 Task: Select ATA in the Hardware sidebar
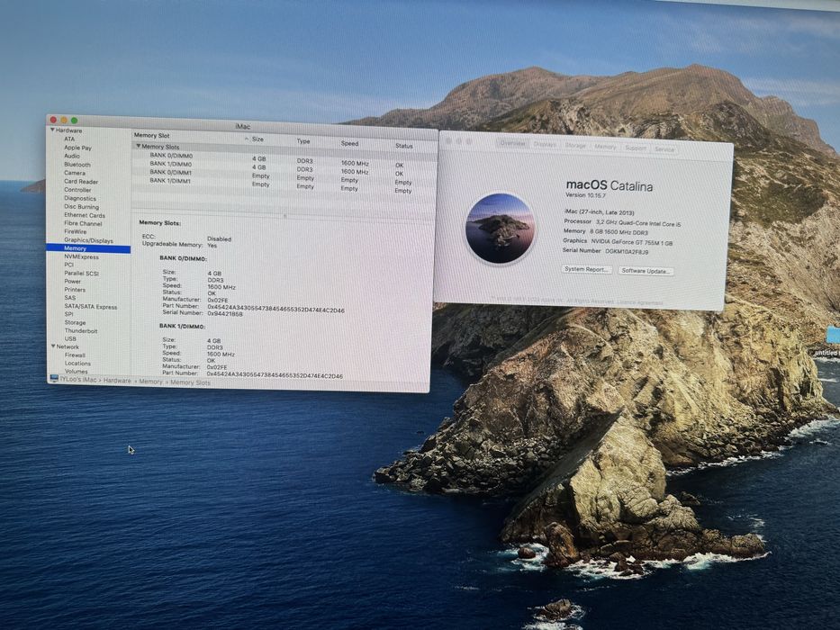pyautogui.click(x=69, y=139)
